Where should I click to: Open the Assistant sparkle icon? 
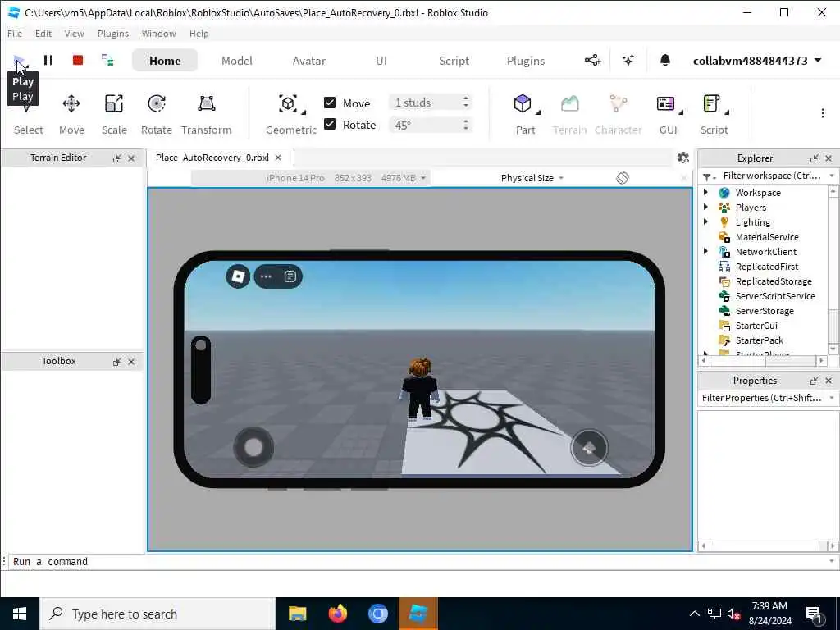tap(628, 60)
